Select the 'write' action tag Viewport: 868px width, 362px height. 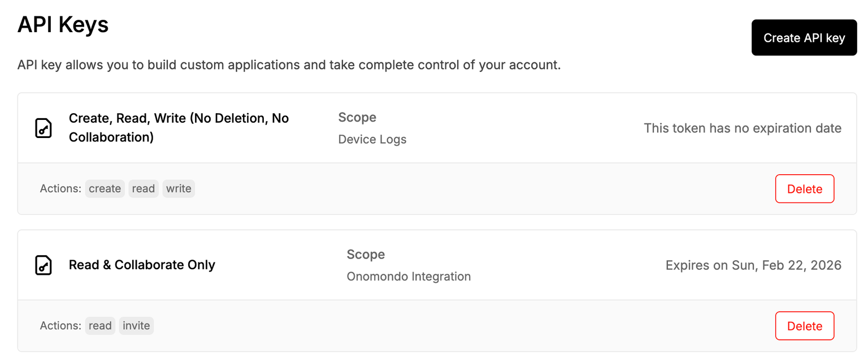coord(179,189)
